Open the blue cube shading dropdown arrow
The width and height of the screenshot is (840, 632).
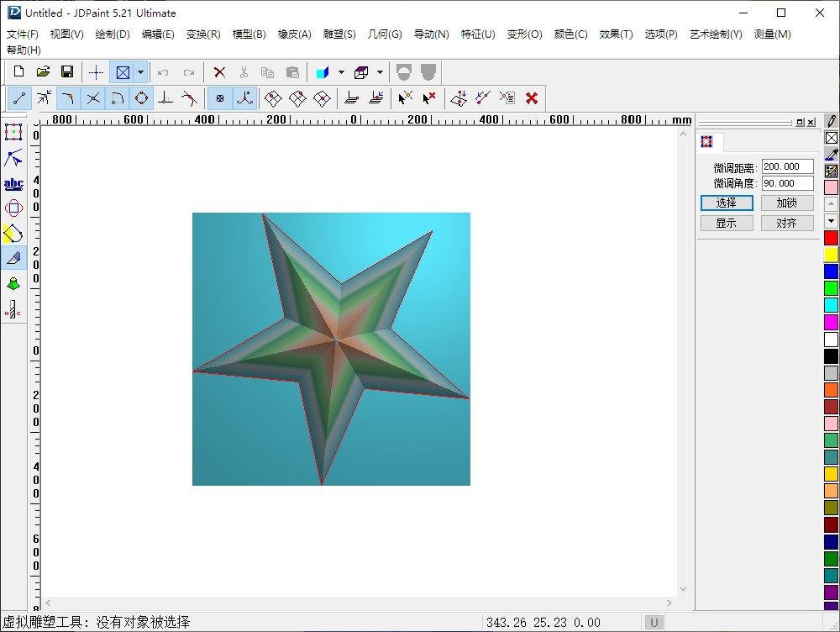(340, 72)
